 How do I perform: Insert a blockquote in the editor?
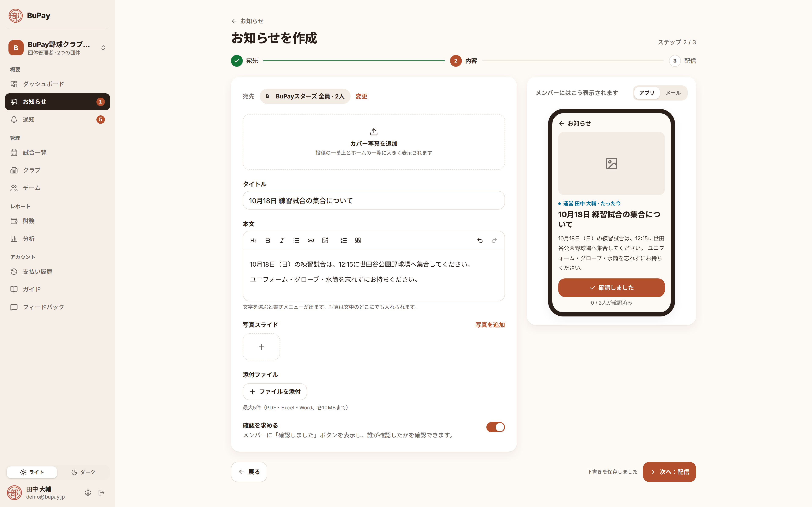358,240
